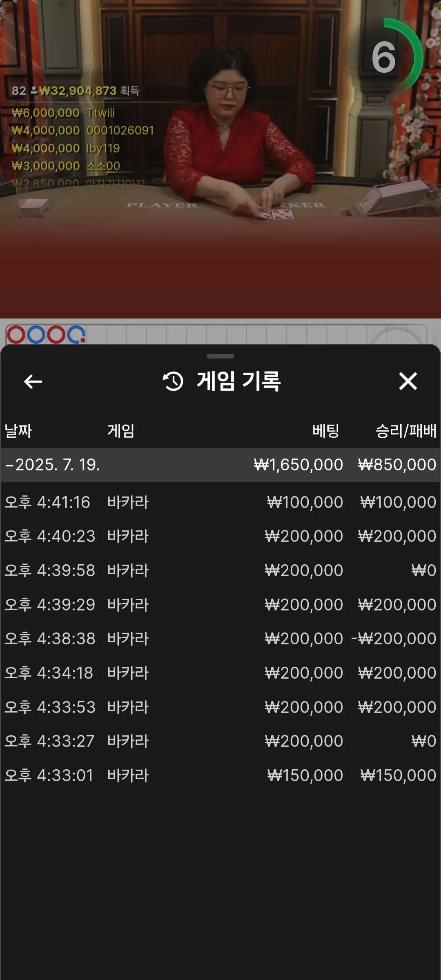Tap the sheet handle above 게임 기록
This screenshot has width=441, height=980.
pos(220,356)
